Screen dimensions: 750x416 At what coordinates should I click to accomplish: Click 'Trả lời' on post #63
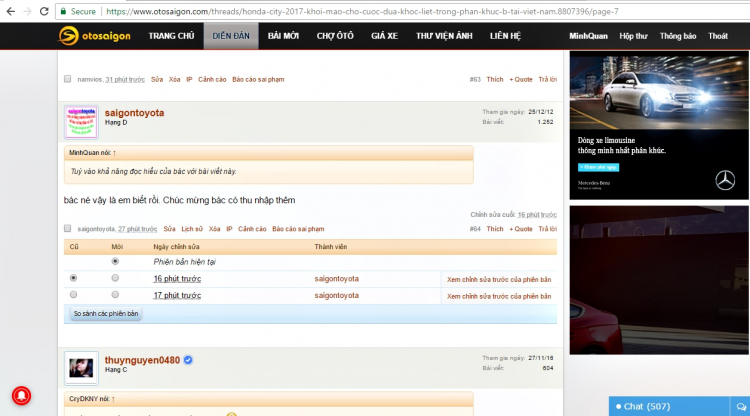point(548,79)
